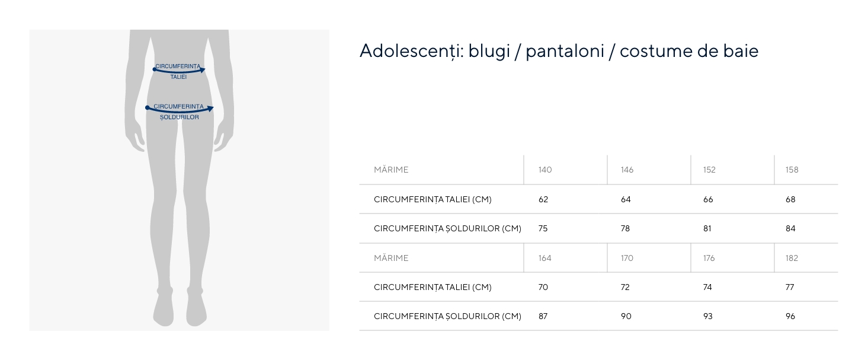
Task: Click the hip value 96 cell
Action: click(790, 317)
